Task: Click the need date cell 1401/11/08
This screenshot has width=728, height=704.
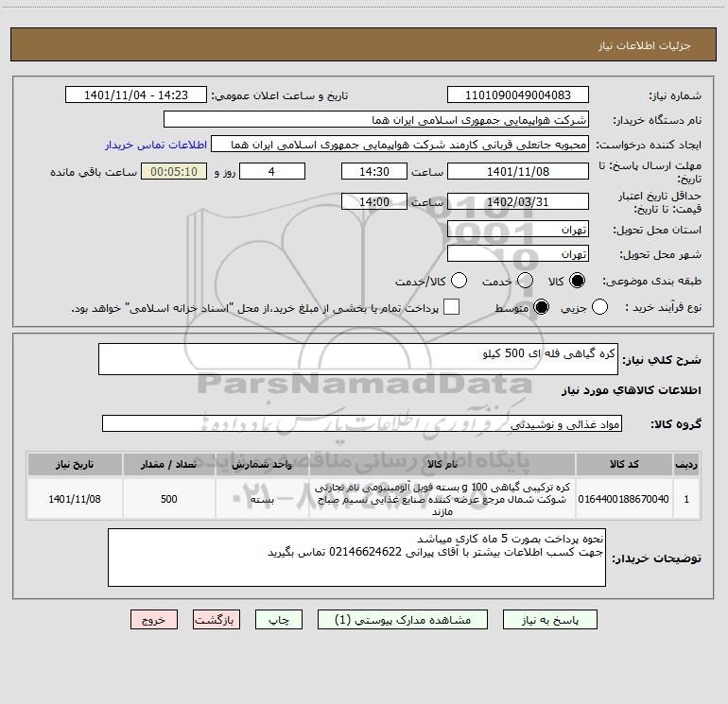Action: (75, 499)
